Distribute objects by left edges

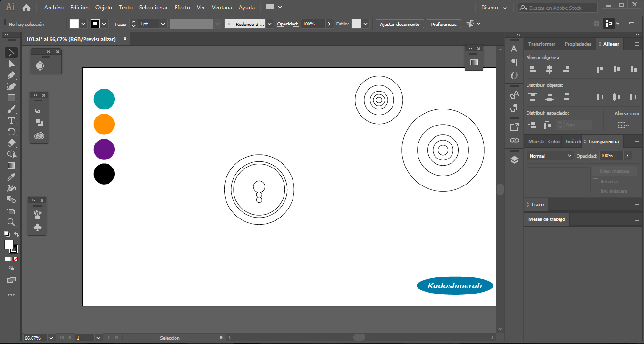pos(600,97)
